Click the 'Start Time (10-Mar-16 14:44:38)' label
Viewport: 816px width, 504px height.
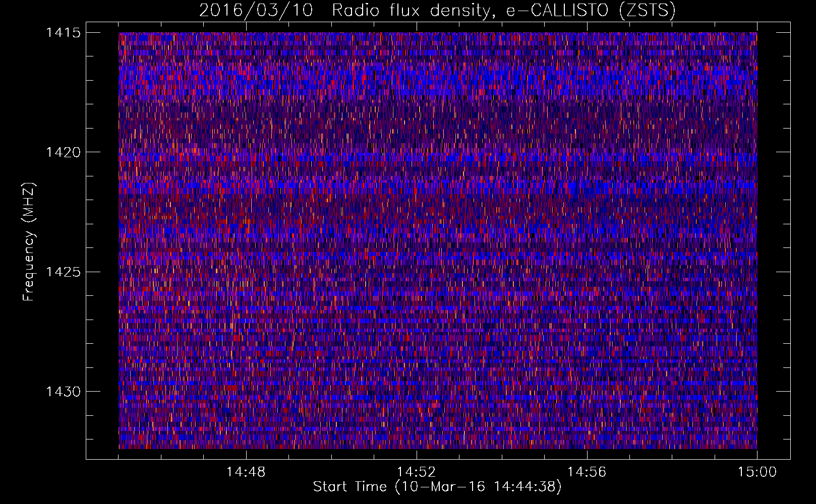click(x=437, y=487)
